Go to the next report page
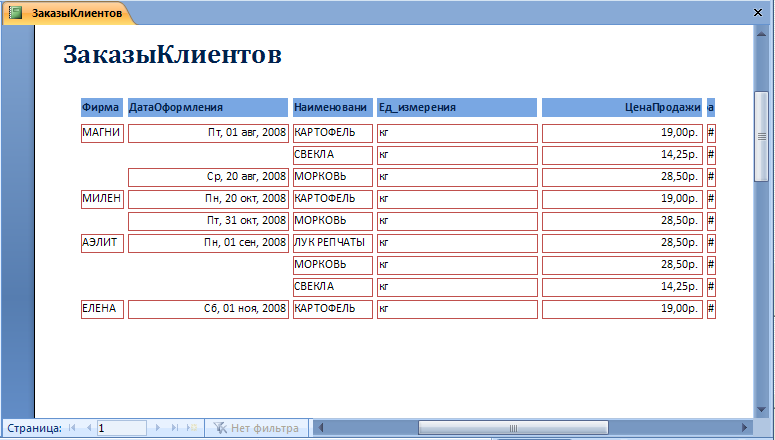Screen dimensions: 775x440 pyautogui.click(x=158, y=428)
